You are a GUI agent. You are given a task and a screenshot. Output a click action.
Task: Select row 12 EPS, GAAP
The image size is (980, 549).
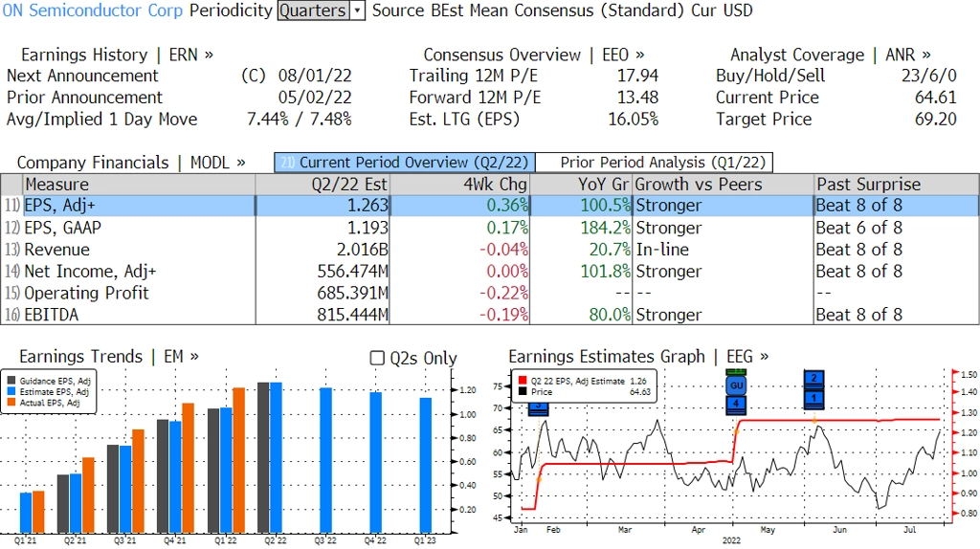pyautogui.click(x=490, y=228)
